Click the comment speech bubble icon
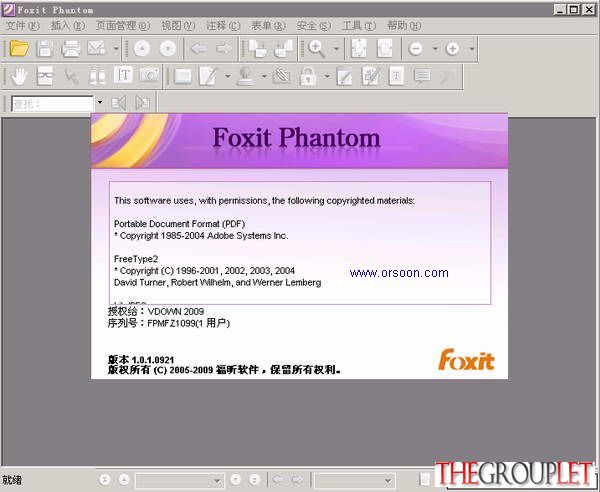The height and width of the screenshot is (492, 600). point(422,76)
